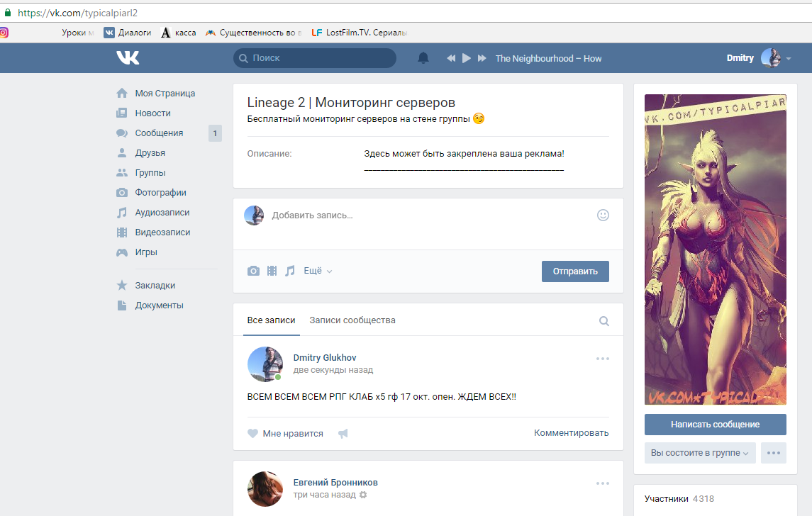Click the unread messages counter badge
812x516 pixels.
coord(215,133)
